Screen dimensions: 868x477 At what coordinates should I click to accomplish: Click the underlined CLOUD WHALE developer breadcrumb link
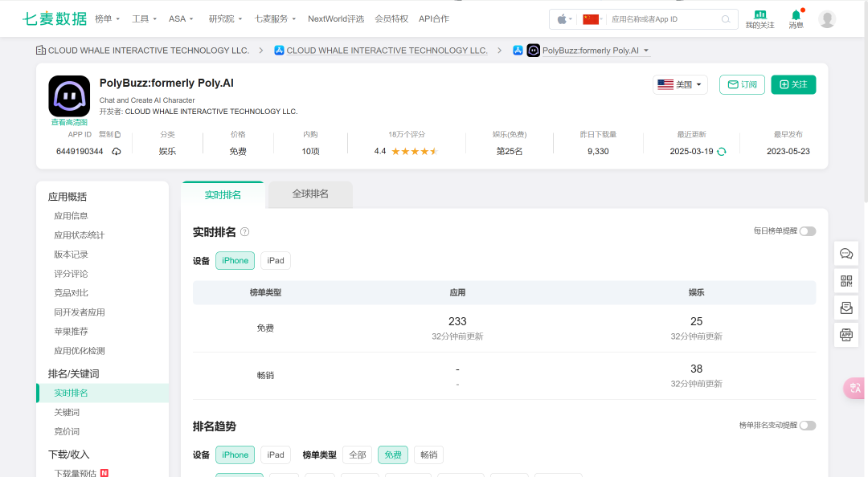387,51
